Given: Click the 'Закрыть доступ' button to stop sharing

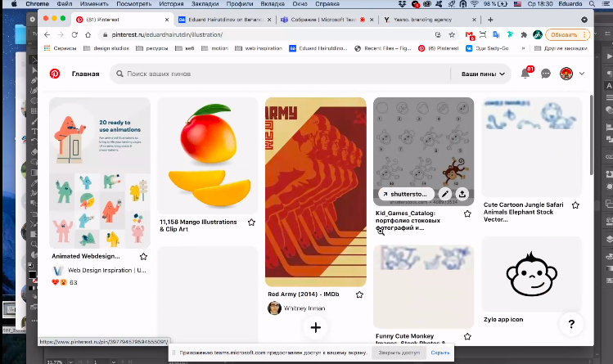Looking at the screenshot, I should tap(398, 353).
